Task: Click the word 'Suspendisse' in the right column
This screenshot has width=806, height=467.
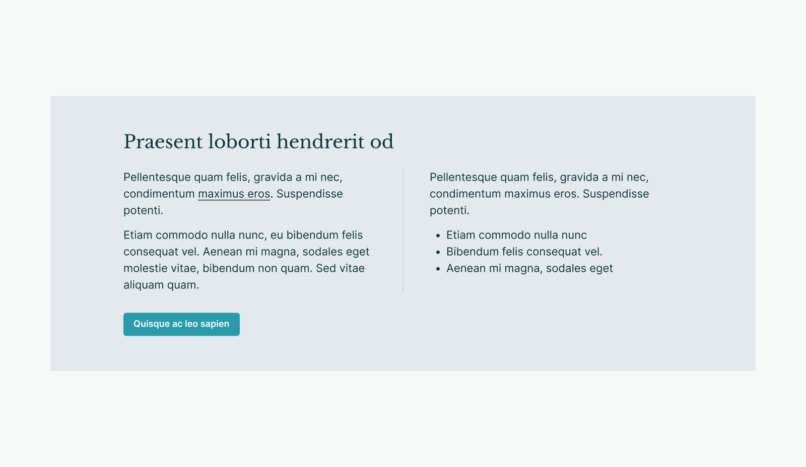Action: (616, 194)
